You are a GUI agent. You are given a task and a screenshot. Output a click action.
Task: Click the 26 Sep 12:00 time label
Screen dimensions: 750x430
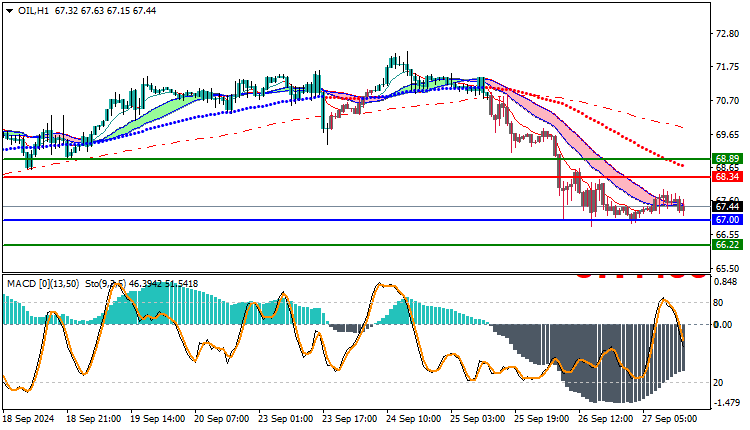point(606,419)
